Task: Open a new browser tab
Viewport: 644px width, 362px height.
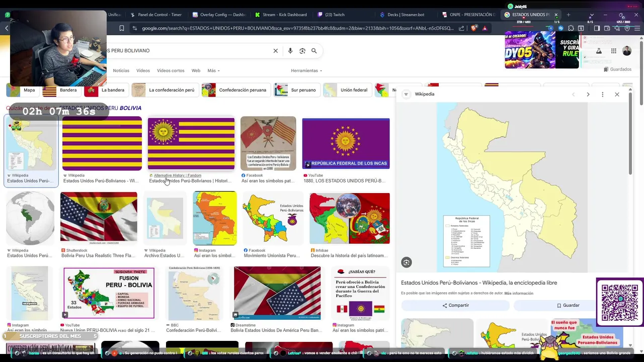Action: [x=569, y=15]
